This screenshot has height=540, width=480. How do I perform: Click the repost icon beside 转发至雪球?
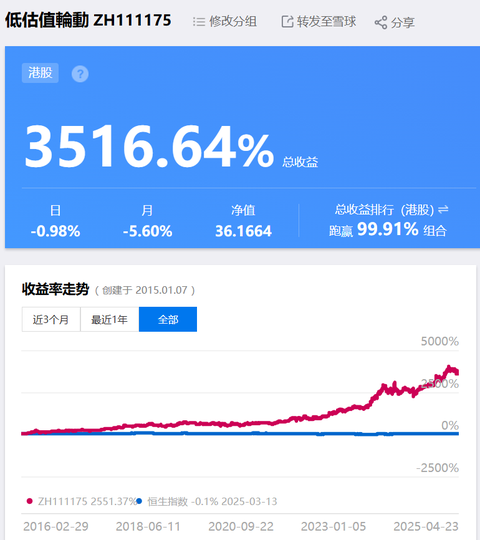(x=287, y=22)
